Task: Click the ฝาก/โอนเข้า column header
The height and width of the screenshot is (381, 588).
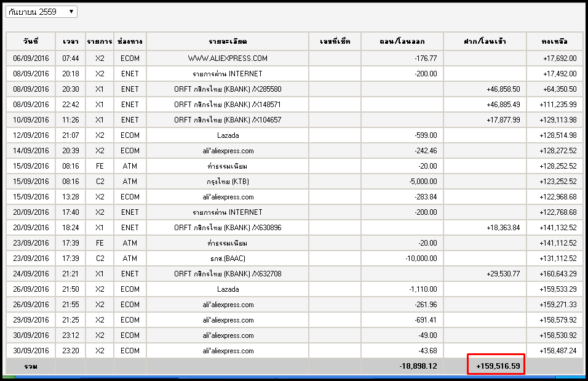Action: [x=485, y=41]
